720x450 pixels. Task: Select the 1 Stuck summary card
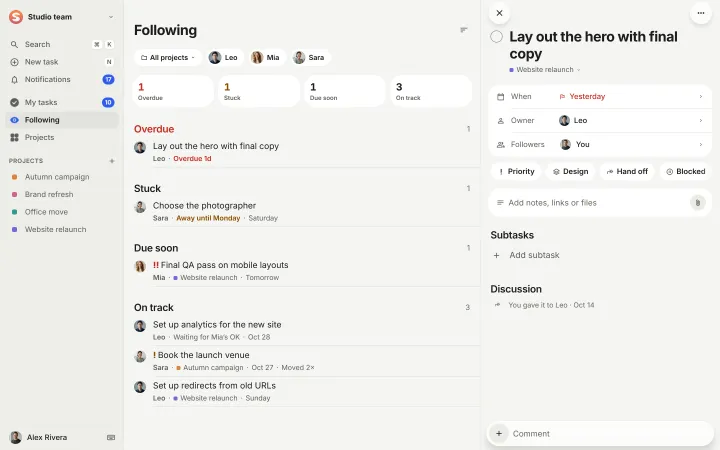[259, 91]
